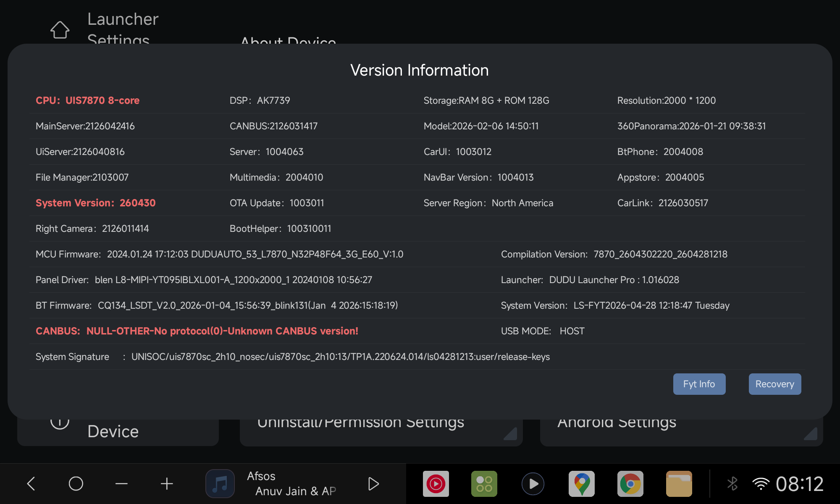Tap the Wi-Fi status icon
The width and height of the screenshot is (840, 504).
click(761, 484)
